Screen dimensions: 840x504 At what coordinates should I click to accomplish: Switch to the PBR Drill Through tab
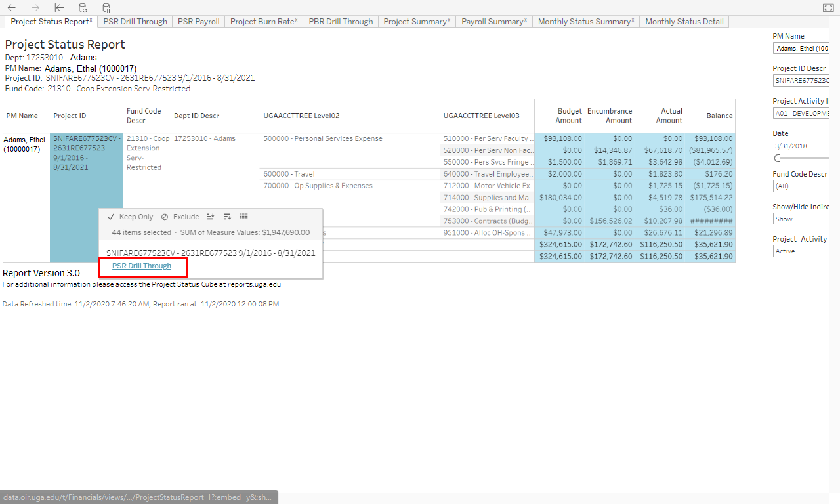341,22
